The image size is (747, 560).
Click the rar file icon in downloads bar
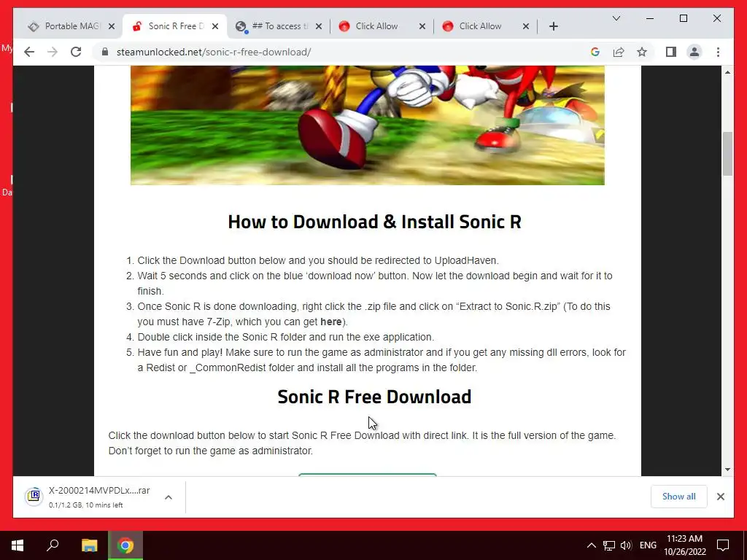(x=34, y=496)
